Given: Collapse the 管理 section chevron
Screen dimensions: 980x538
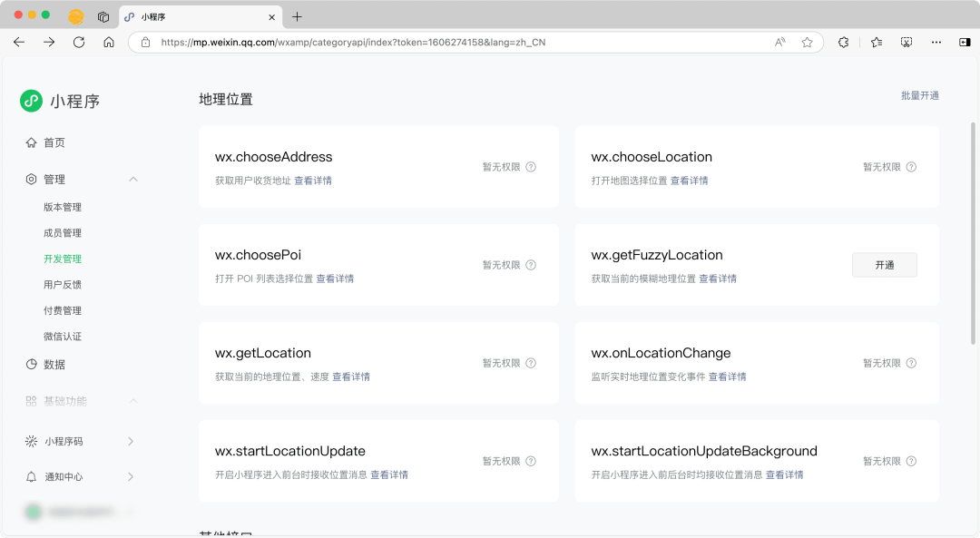Looking at the screenshot, I should coord(133,180).
